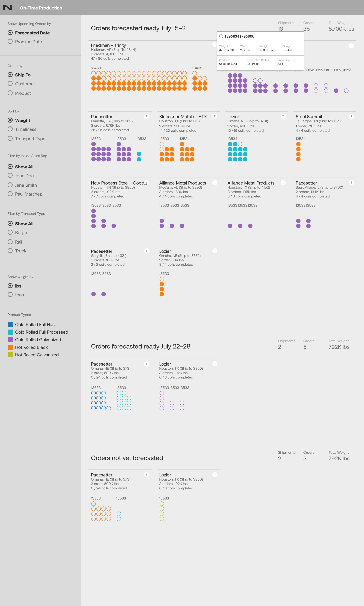
Task: Click the T badge on Alliance Metal Products McCalla card
Action: coord(215,182)
